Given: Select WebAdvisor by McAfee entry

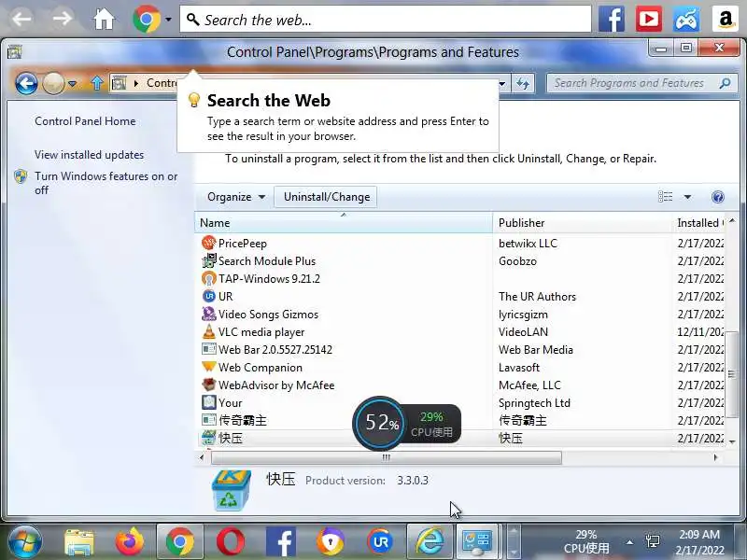Looking at the screenshot, I should click(462, 385).
